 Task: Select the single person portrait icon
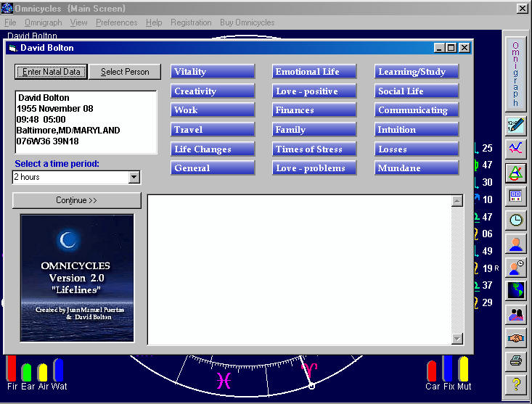(x=516, y=243)
